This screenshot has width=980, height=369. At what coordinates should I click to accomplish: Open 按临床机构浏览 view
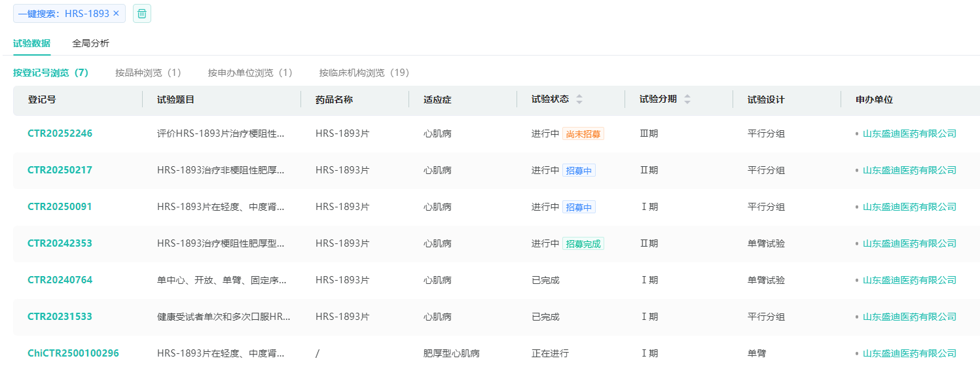pyautogui.click(x=364, y=73)
